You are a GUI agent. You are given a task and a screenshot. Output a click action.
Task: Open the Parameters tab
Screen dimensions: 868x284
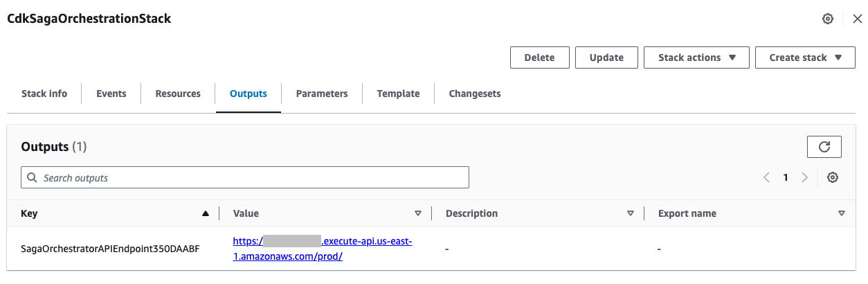(x=322, y=94)
